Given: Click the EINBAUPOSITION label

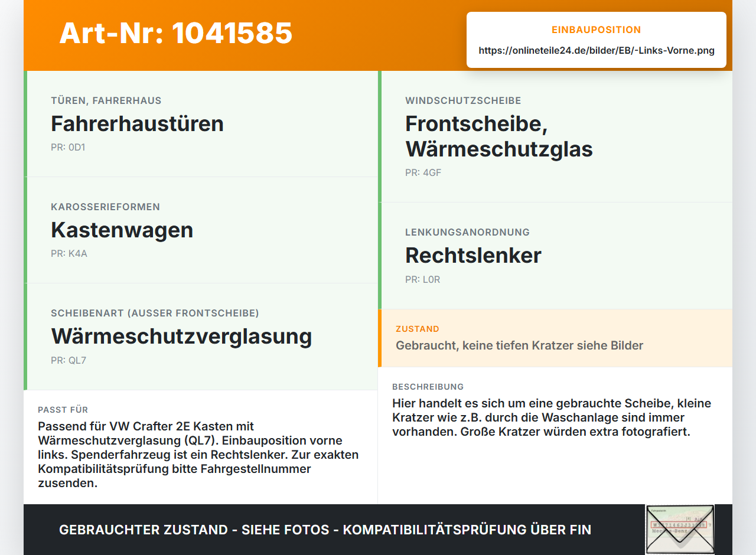Looking at the screenshot, I should click(597, 30).
